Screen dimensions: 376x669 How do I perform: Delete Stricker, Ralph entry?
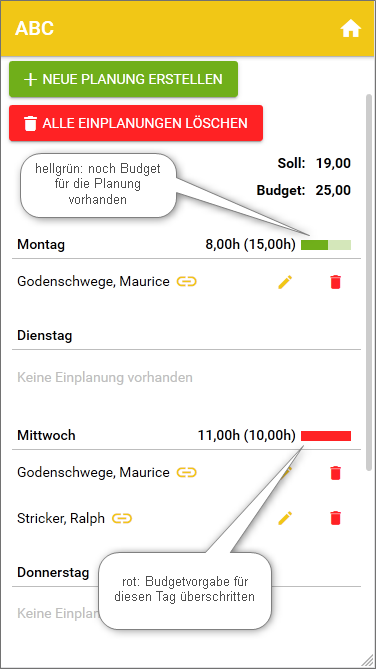[x=336, y=518]
